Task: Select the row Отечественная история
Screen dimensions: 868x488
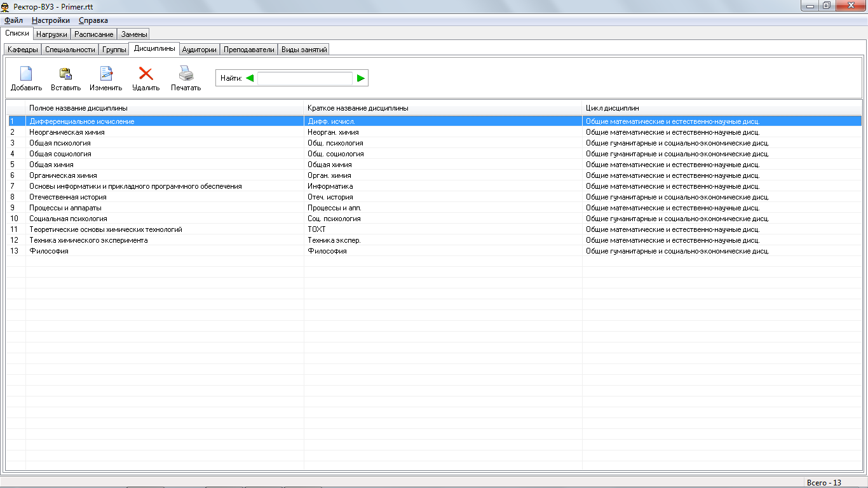Action: point(435,197)
